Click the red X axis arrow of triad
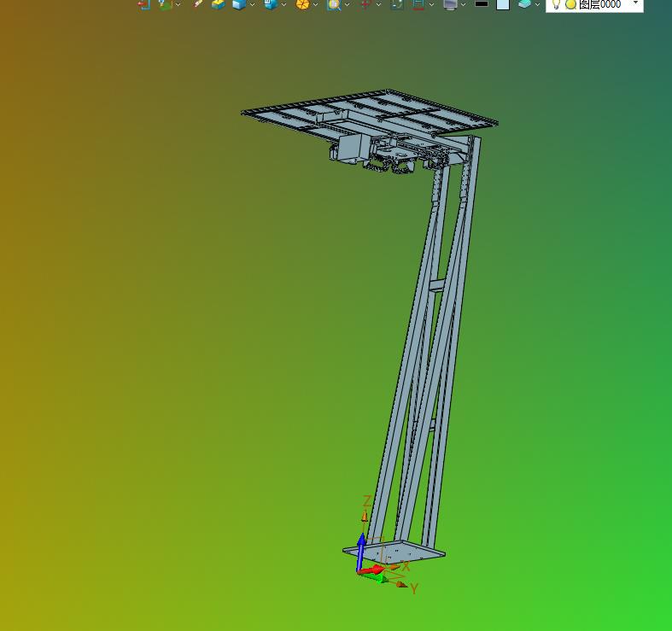672x631 pixels. tap(371, 570)
